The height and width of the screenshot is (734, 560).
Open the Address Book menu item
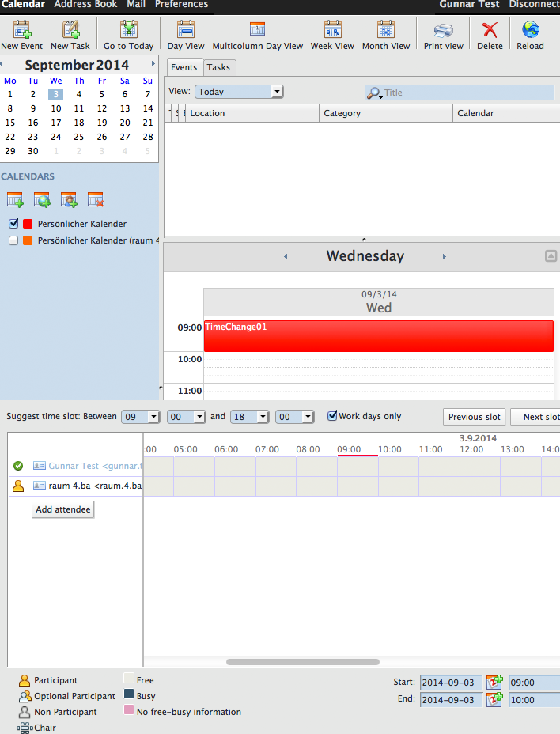click(85, 5)
